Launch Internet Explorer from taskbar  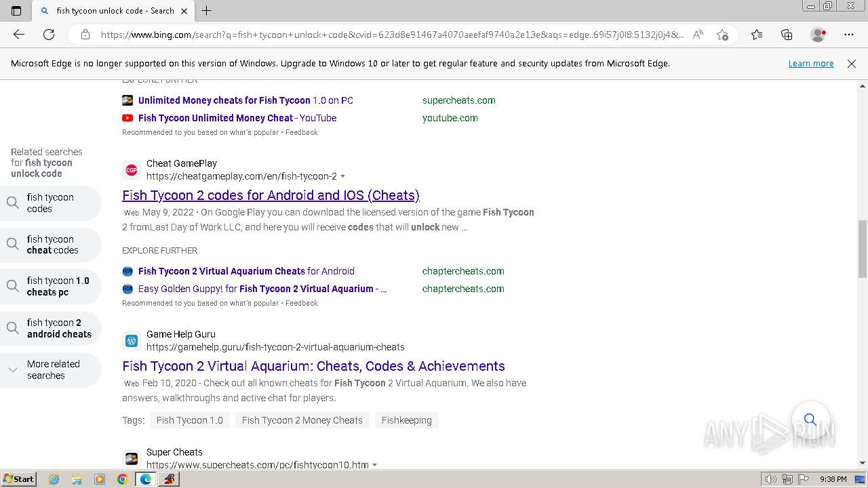tap(54, 479)
